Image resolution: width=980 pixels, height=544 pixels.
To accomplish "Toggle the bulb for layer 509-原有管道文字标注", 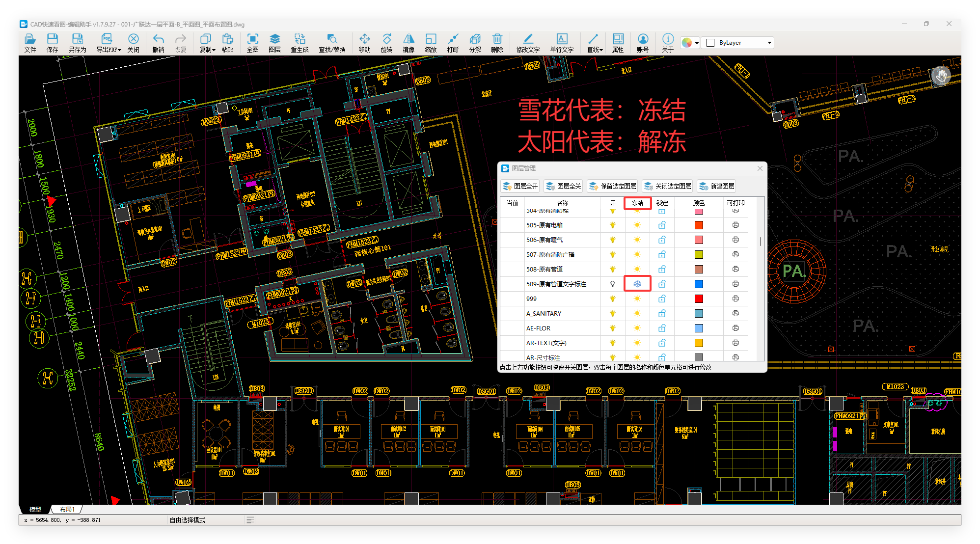I will tap(612, 284).
